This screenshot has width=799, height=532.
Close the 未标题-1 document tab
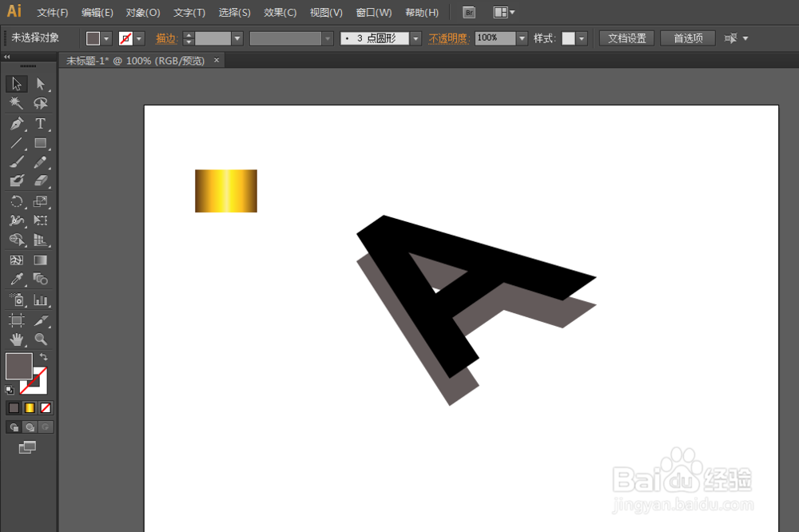pos(217,60)
